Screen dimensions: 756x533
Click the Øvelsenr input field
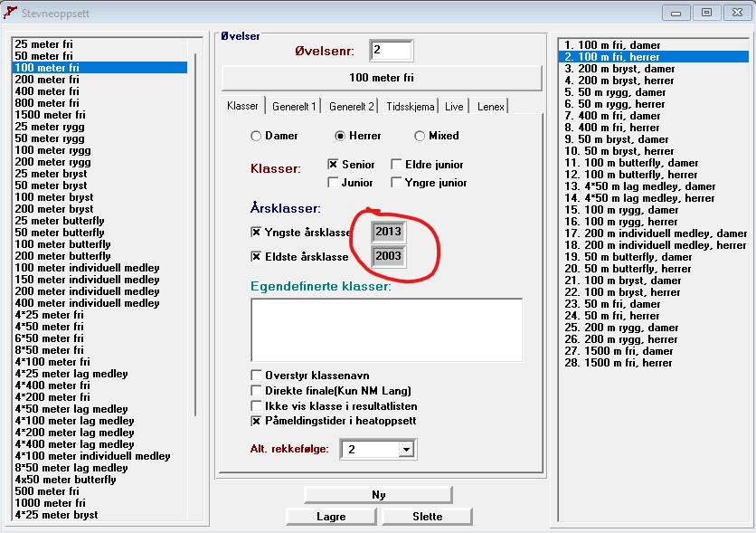[391, 51]
